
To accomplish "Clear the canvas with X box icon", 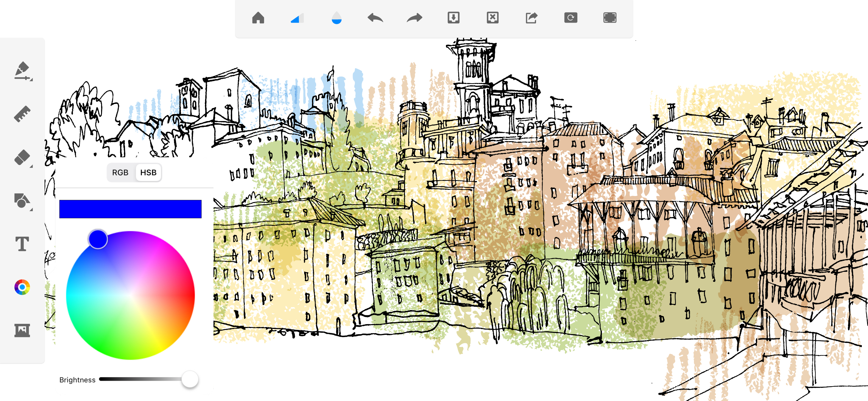I will pyautogui.click(x=493, y=17).
